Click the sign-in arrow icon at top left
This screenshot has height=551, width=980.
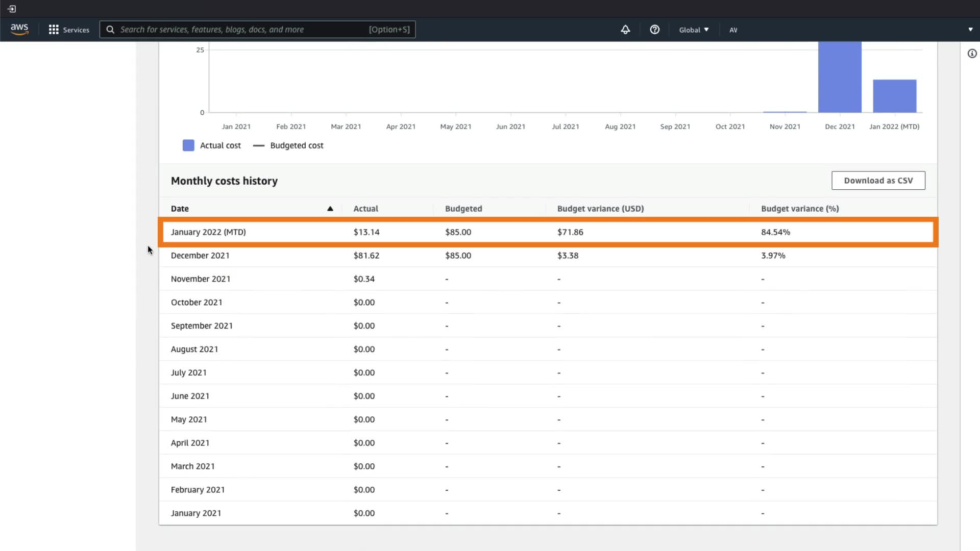click(12, 9)
